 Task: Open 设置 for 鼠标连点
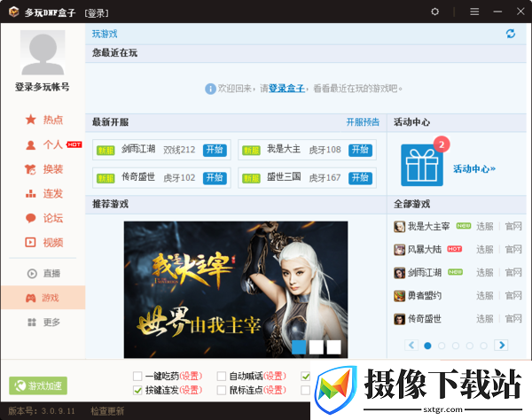pos(275,390)
